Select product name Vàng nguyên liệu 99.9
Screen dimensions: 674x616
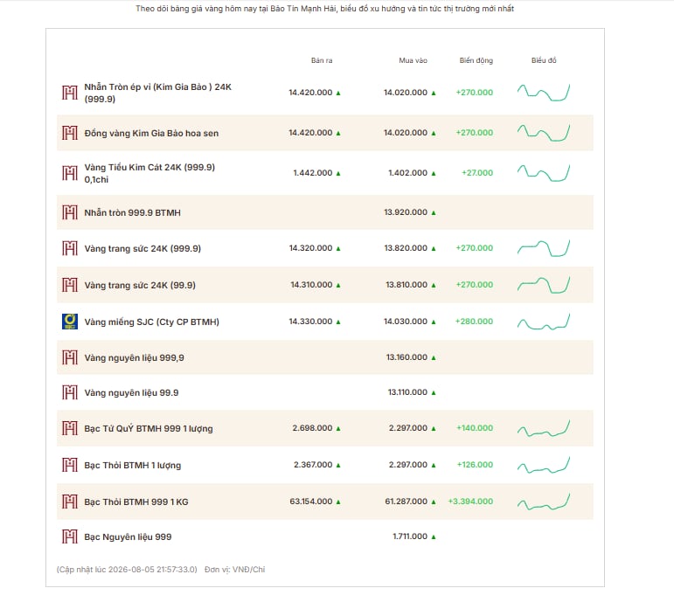131,392
